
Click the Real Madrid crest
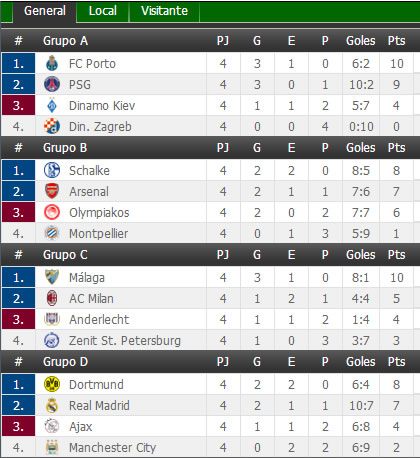(52, 405)
